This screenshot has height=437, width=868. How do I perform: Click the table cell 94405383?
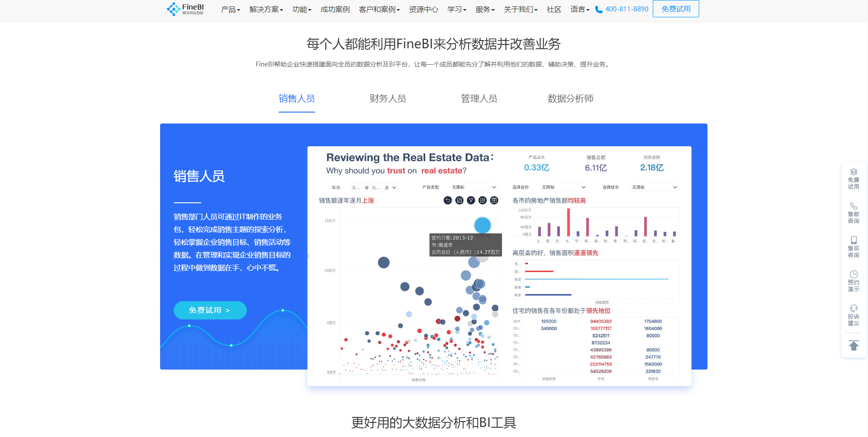pyautogui.click(x=601, y=321)
